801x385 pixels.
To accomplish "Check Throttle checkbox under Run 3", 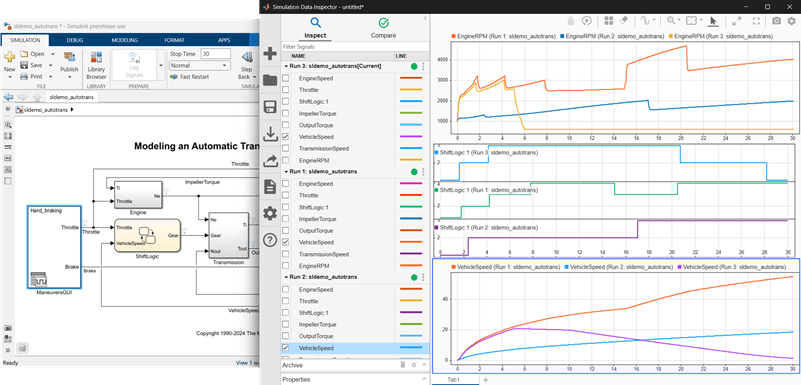I will tap(286, 90).
